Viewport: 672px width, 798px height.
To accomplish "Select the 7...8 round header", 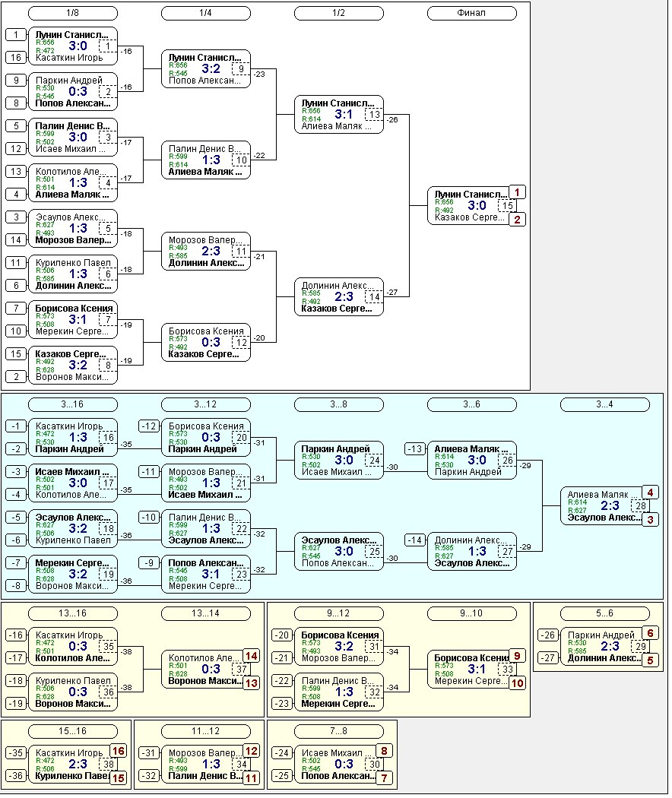I will pos(338,731).
